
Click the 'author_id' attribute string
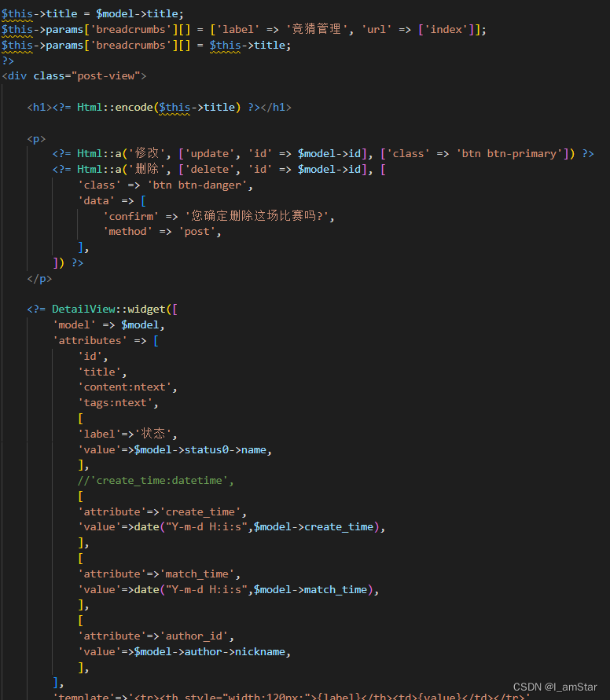(194, 636)
